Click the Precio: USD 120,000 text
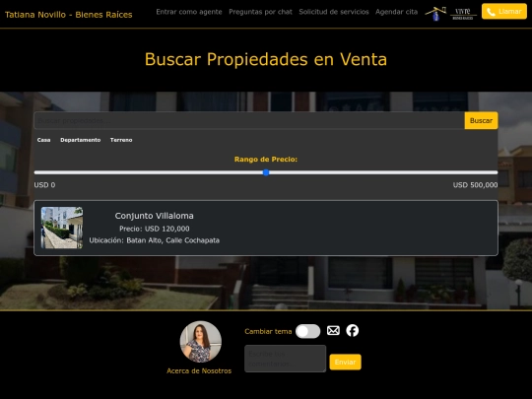The height and width of the screenshot is (399, 532). (155, 229)
